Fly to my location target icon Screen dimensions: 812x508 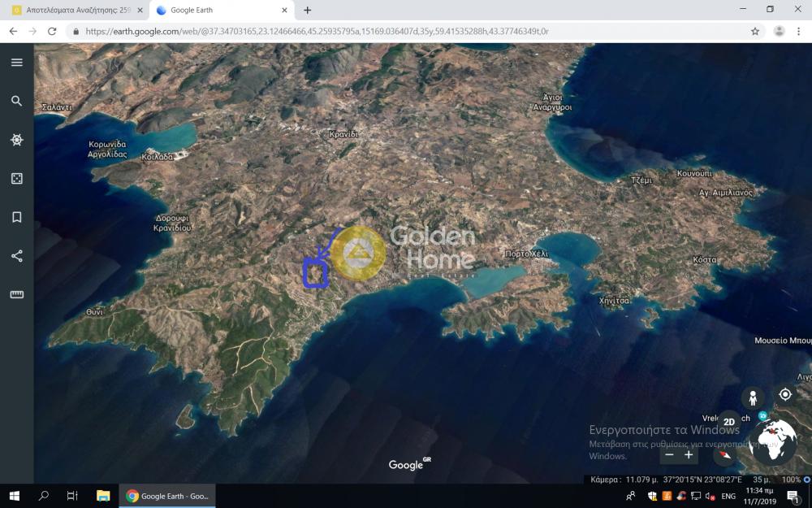tap(784, 394)
